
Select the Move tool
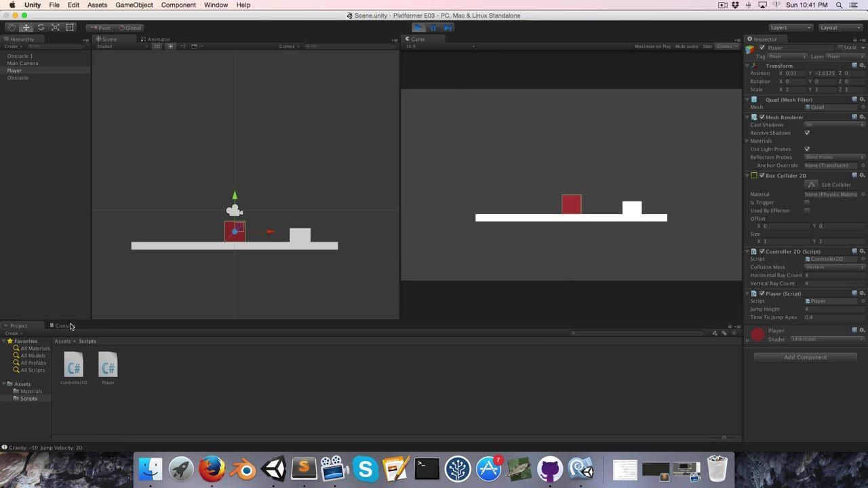[x=26, y=28]
